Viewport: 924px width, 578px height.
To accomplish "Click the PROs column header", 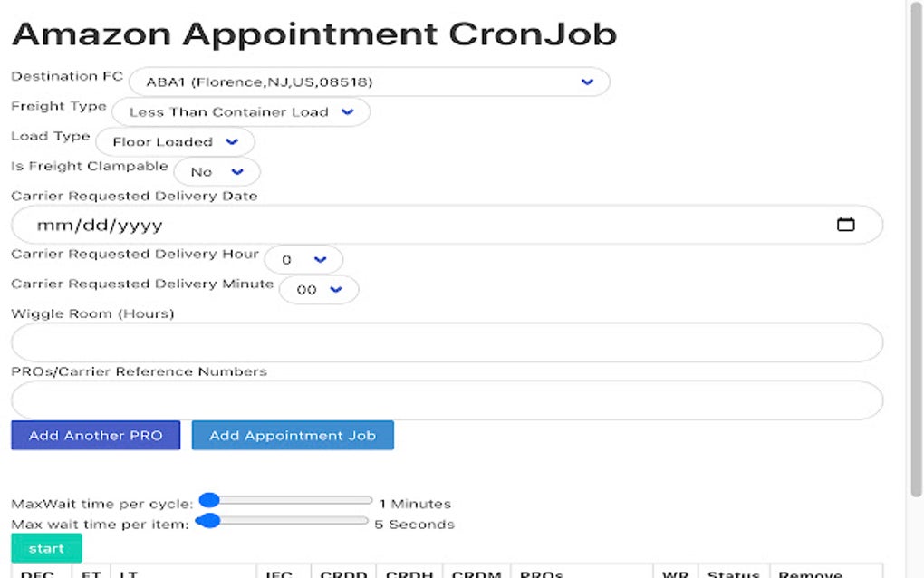I will [x=541, y=573].
